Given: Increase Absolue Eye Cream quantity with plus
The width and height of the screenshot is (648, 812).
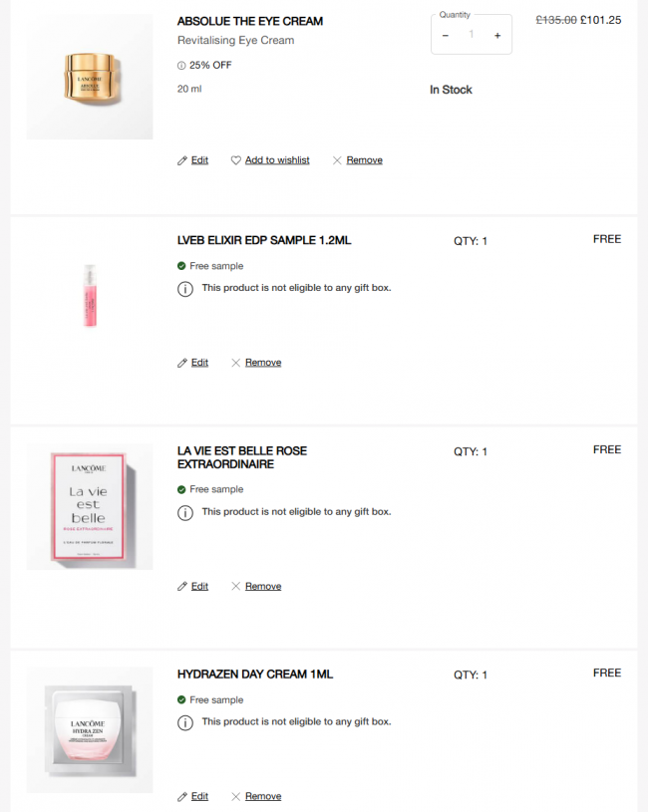Looking at the screenshot, I should pyautogui.click(x=497, y=36).
